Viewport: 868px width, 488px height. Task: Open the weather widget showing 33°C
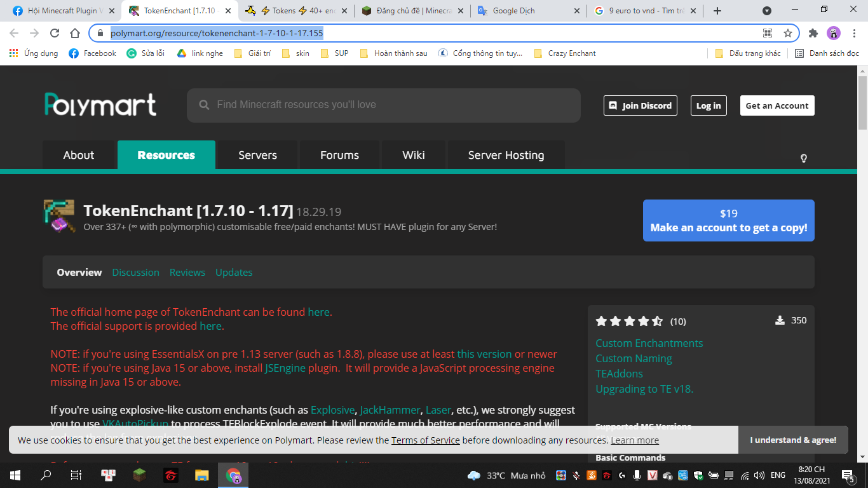[x=506, y=475]
